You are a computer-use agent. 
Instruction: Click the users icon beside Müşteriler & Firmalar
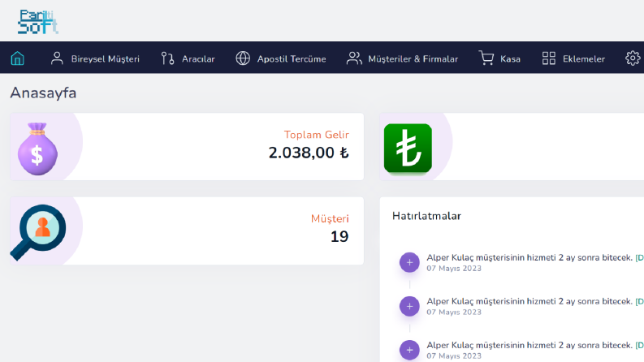(x=354, y=58)
